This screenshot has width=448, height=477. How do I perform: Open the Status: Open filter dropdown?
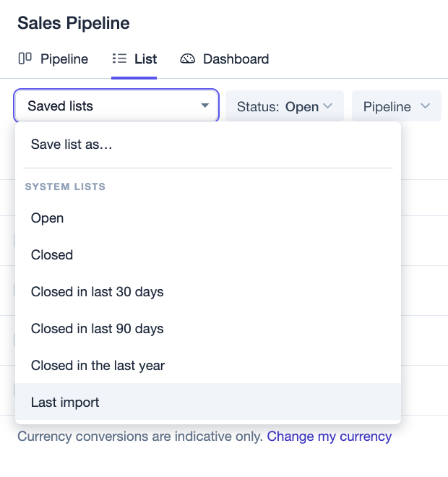coord(285,106)
